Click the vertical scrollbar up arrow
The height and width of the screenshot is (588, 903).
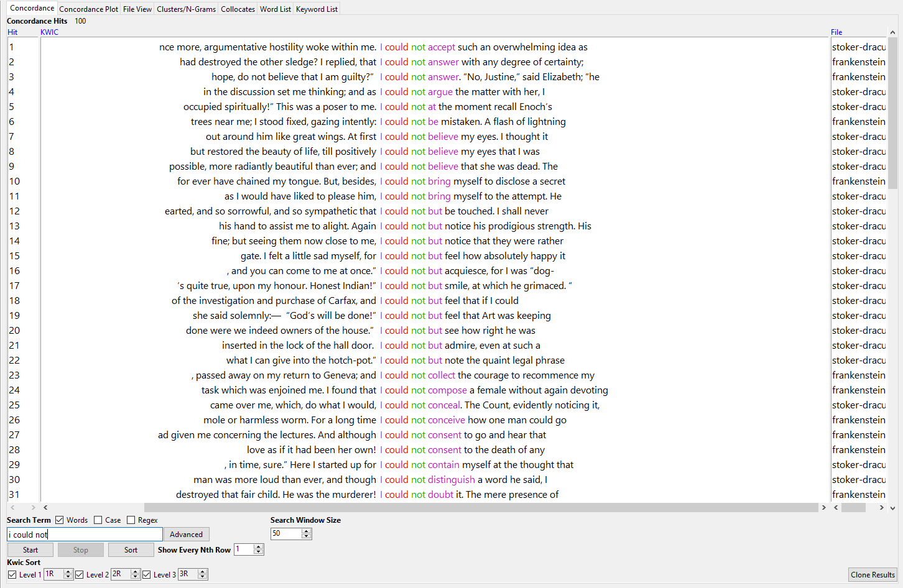coord(892,32)
